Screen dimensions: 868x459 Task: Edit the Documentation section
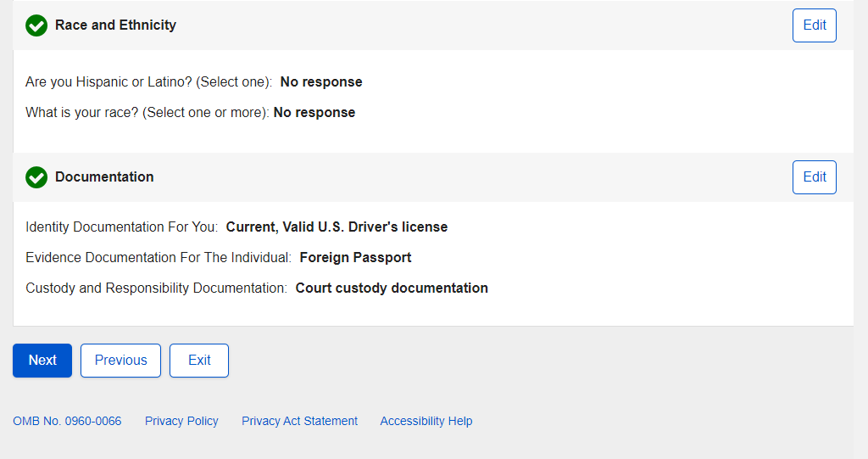[814, 177]
